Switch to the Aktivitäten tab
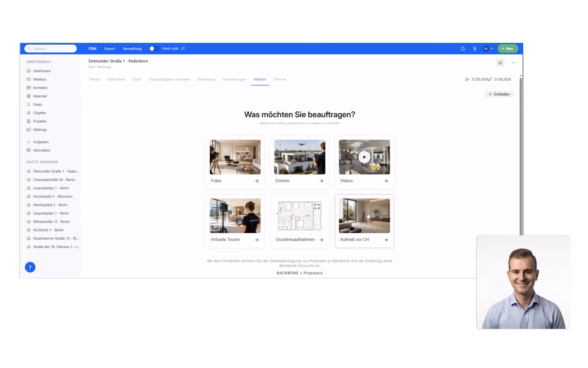This screenshot has height=368, width=588. (x=116, y=79)
